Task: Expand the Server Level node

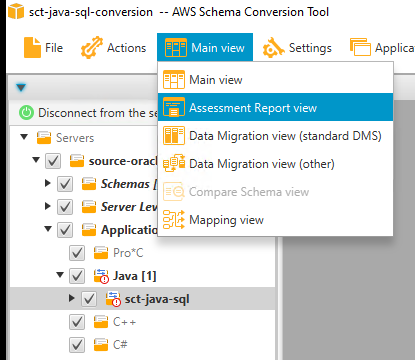Action: pyautogui.click(x=48, y=206)
